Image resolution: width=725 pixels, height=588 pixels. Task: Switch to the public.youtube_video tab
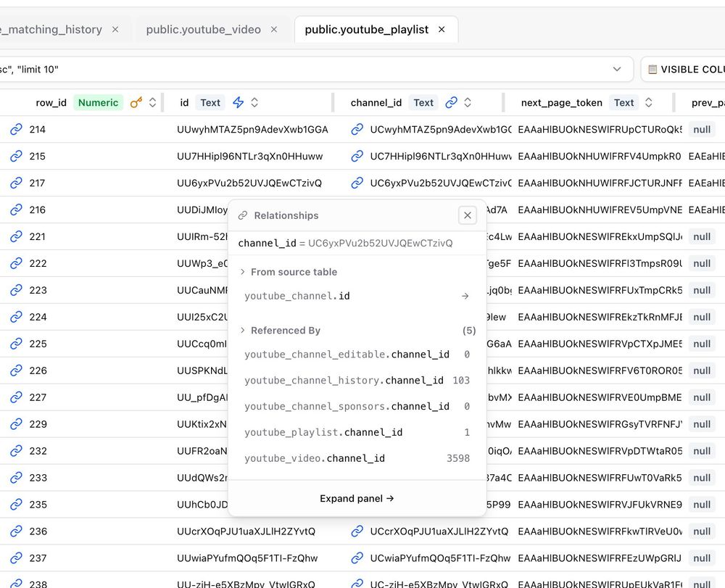204,30
